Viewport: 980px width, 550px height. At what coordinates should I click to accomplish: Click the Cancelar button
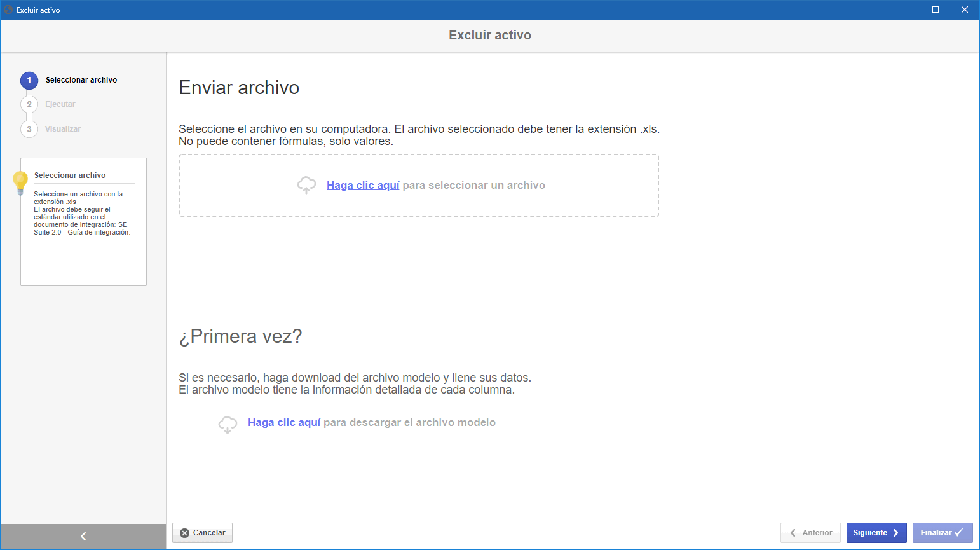203,533
